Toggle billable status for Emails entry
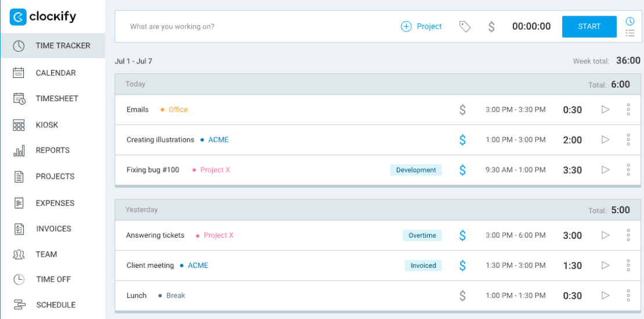 click(462, 110)
